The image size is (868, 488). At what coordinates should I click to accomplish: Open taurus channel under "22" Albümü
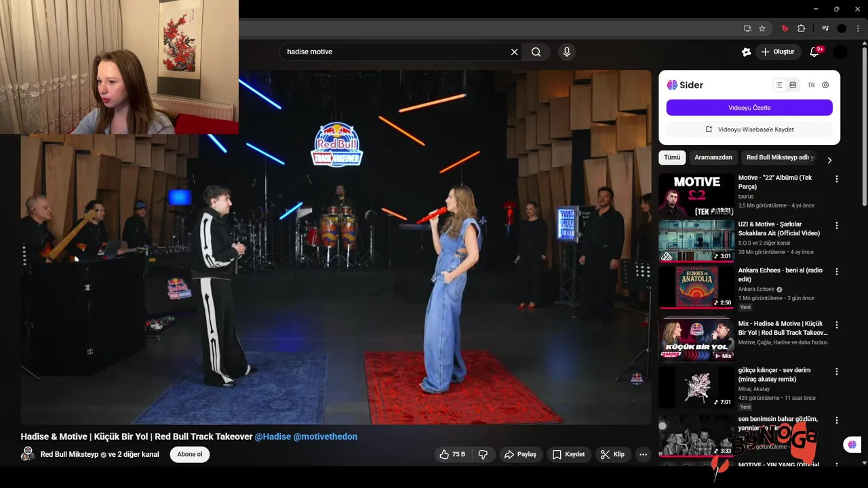pyautogui.click(x=746, y=197)
